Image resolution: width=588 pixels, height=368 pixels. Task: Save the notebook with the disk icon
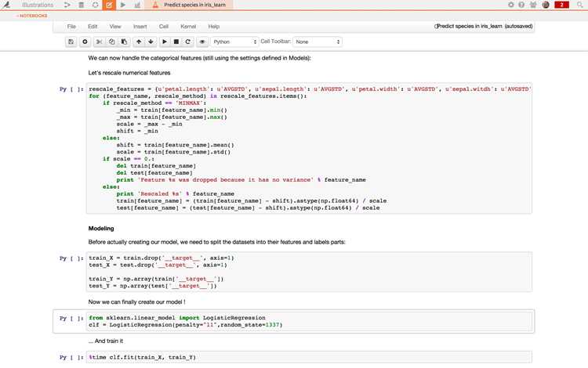click(71, 41)
